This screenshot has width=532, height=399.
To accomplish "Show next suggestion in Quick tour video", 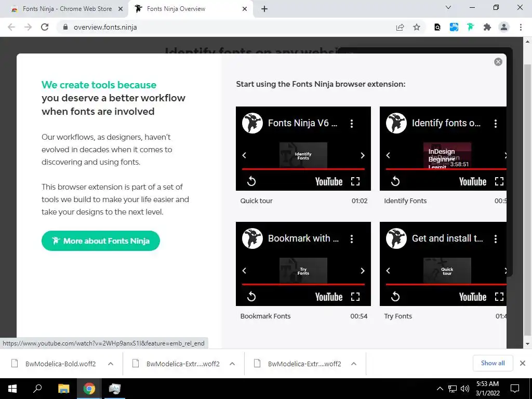I will 363,155.
